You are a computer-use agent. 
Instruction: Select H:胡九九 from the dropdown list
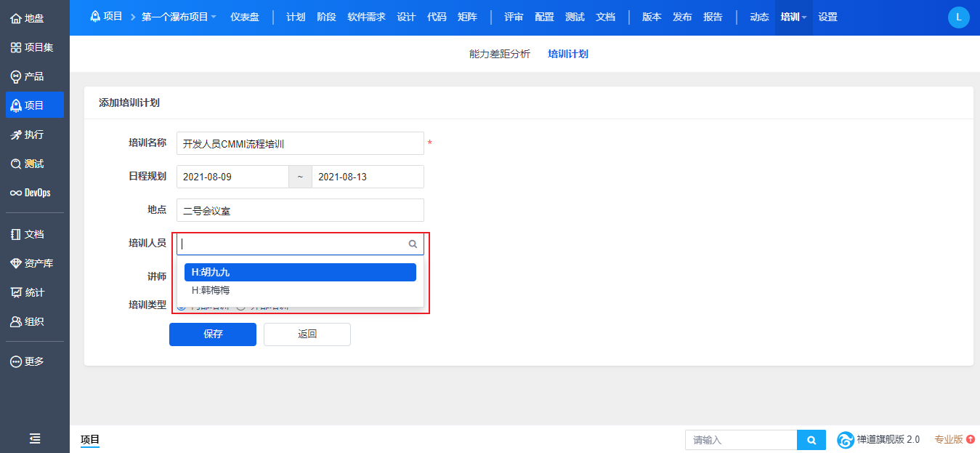tap(300, 272)
